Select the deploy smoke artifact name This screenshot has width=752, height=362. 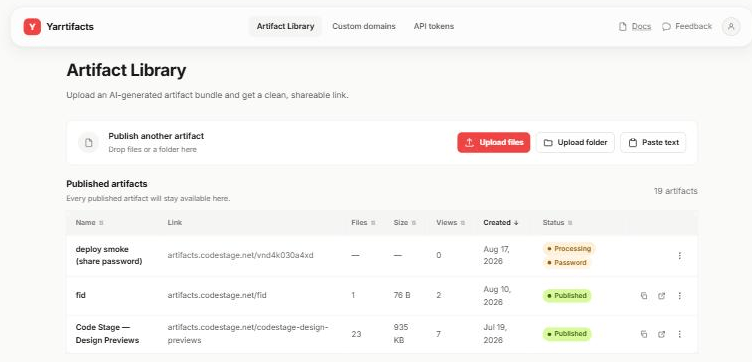point(109,256)
